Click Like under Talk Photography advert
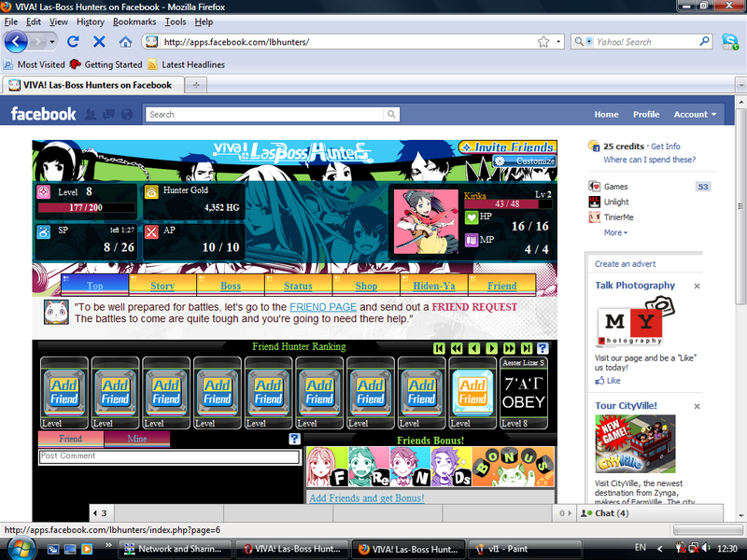 point(609,381)
